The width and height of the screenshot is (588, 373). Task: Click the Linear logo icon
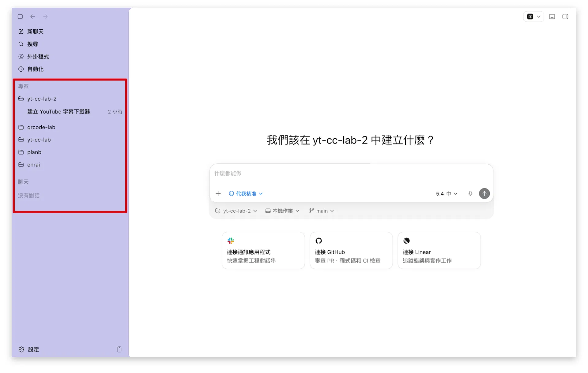[x=406, y=241]
